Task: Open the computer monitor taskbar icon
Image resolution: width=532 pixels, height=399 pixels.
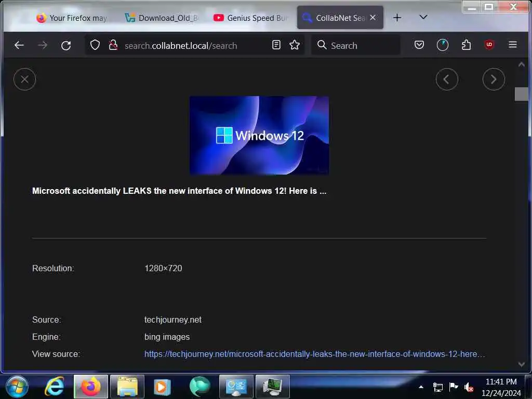Action: click(x=272, y=387)
